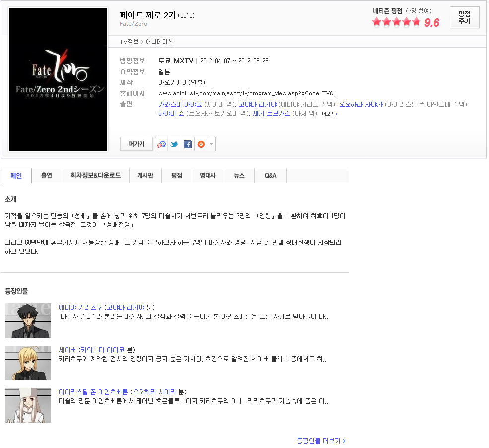Click the 아이리스필 character thumbnail
Viewport: 489px width, 448px height.
point(28,405)
